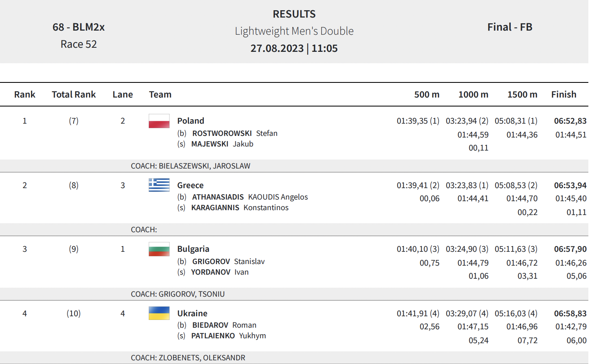
Task: Click the Final - FB heading
Action: pos(510,27)
